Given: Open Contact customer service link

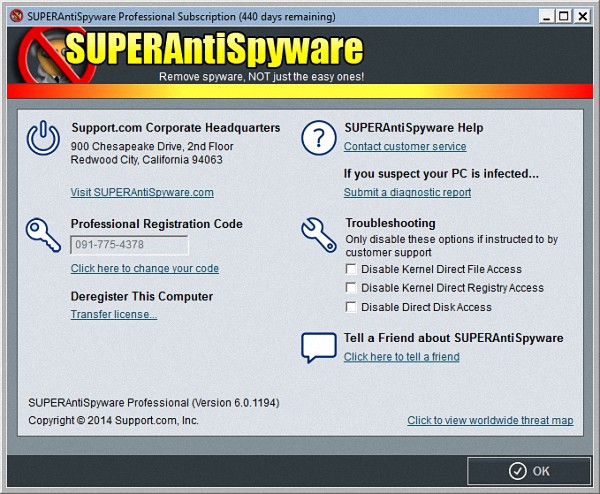Looking at the screenshot, I should (x=405, y=146).
